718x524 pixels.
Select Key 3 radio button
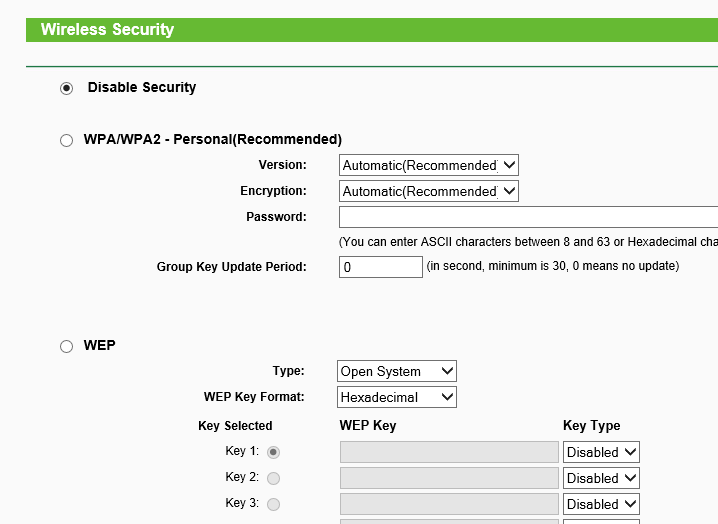click(x=273, y=505)
